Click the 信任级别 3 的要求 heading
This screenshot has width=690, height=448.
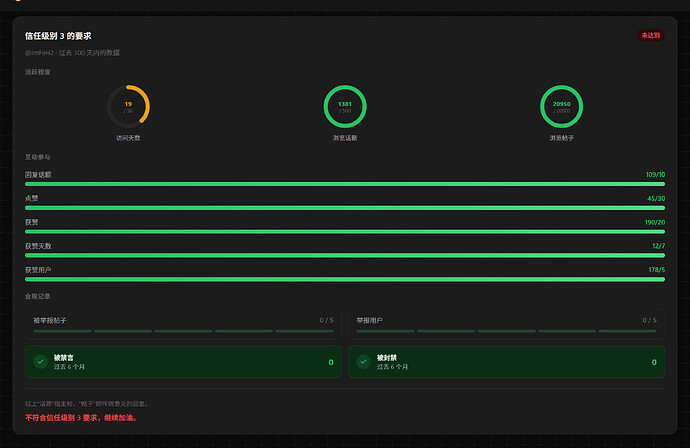coord(58,36)
